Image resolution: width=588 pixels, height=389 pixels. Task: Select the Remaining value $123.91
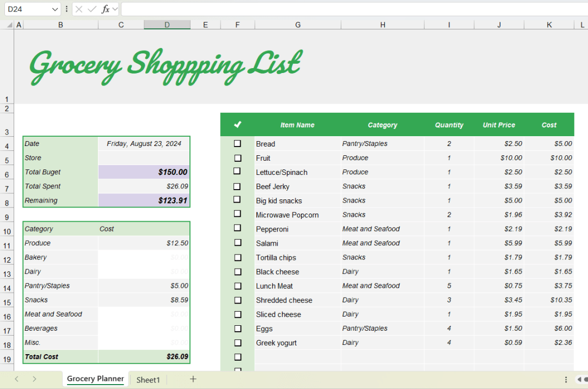pos(144,200)
